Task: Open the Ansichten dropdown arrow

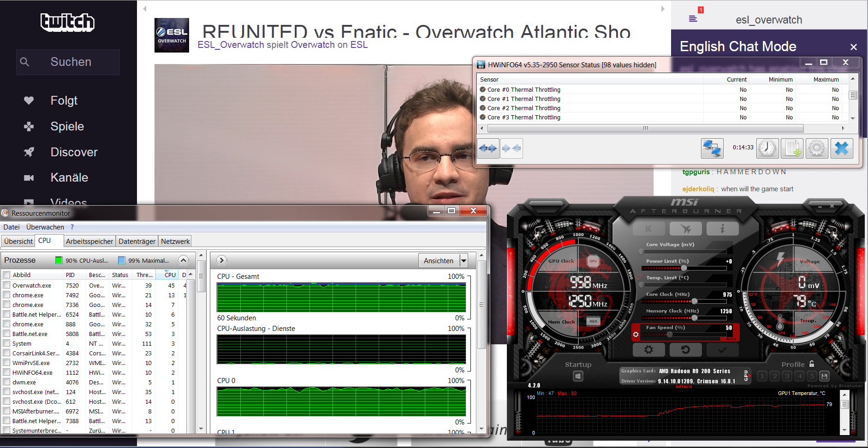Action: click(464, 261)
